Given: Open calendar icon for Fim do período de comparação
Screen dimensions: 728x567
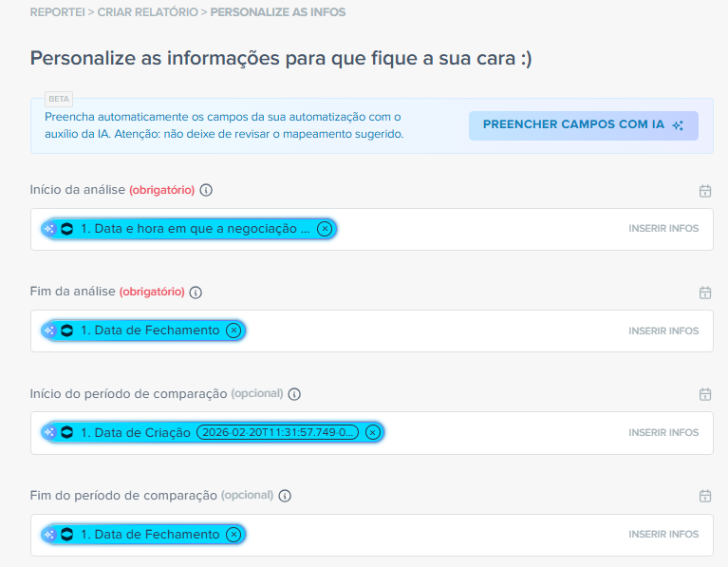Looking at the screenshot, I should pos(705,496).
